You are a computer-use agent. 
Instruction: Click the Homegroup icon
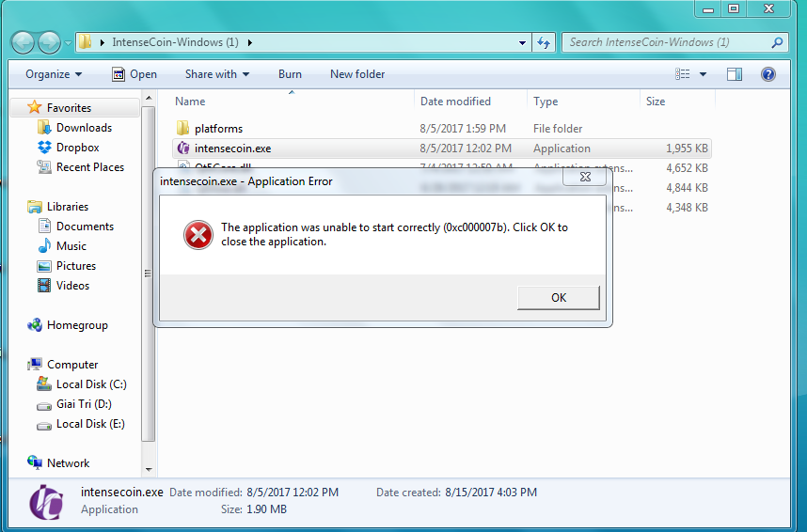pyautogui.click(x=35, y=325)
